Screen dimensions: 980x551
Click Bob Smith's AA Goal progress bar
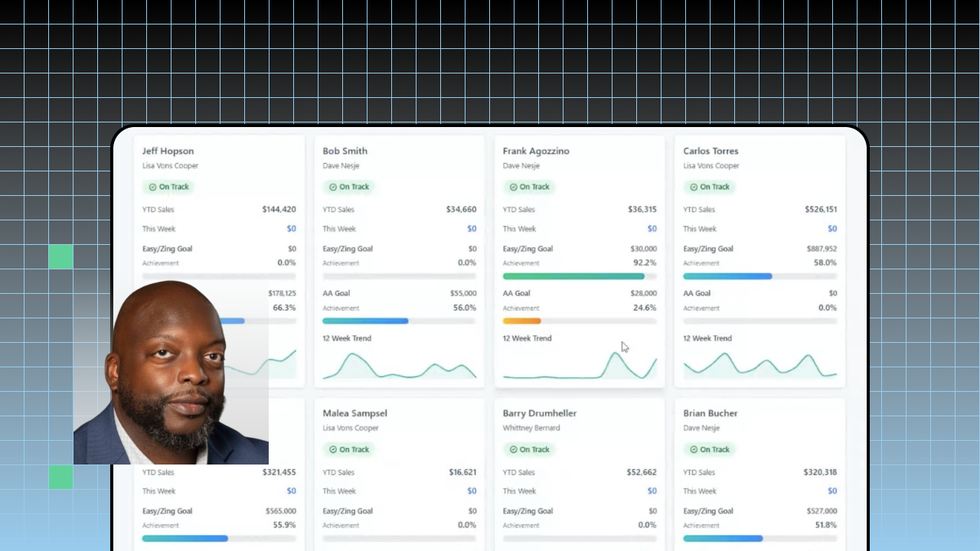point(399,321)
